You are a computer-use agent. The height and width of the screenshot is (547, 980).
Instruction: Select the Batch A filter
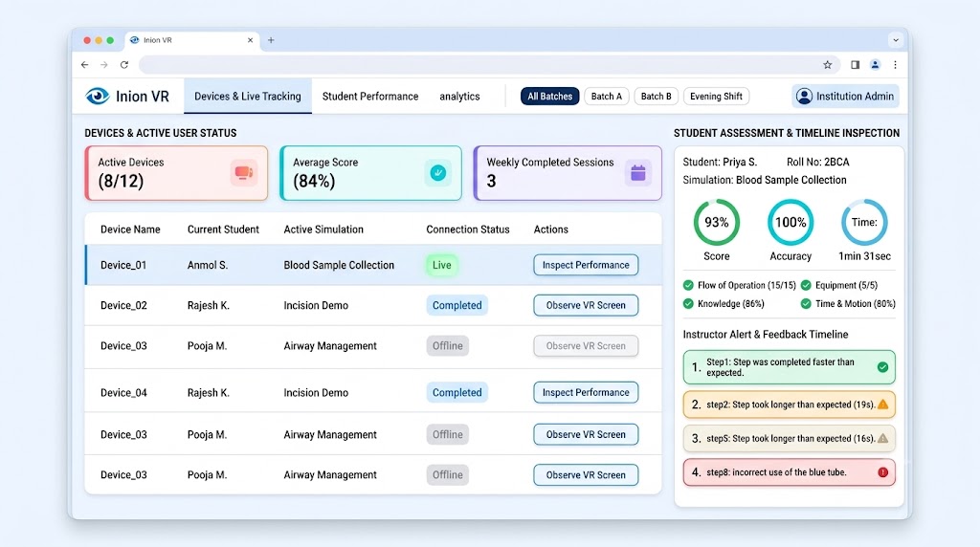pos(606,97)
